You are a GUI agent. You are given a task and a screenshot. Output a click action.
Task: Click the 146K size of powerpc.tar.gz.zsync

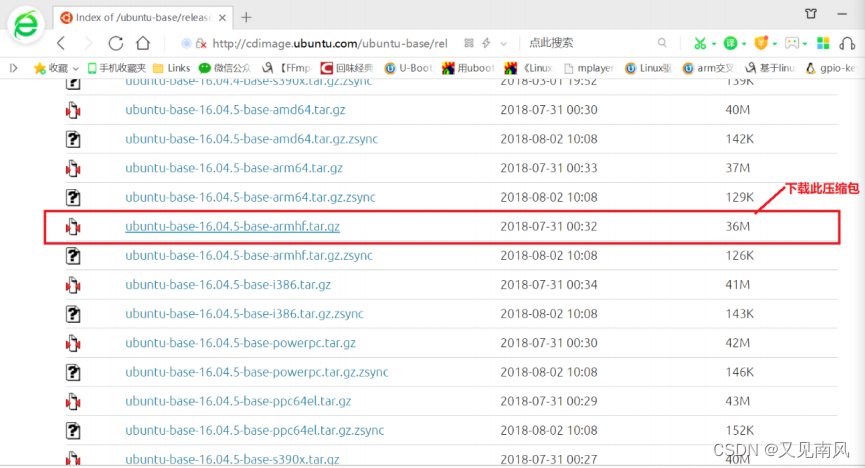(x=739, y=372)
